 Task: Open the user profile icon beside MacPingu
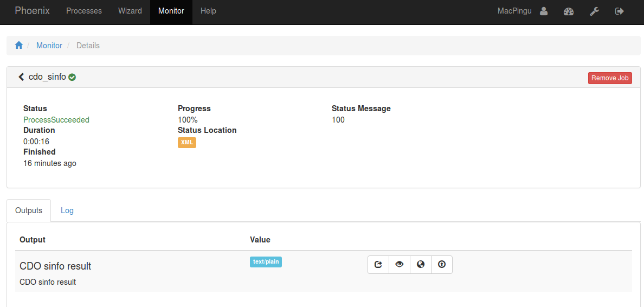543,11
